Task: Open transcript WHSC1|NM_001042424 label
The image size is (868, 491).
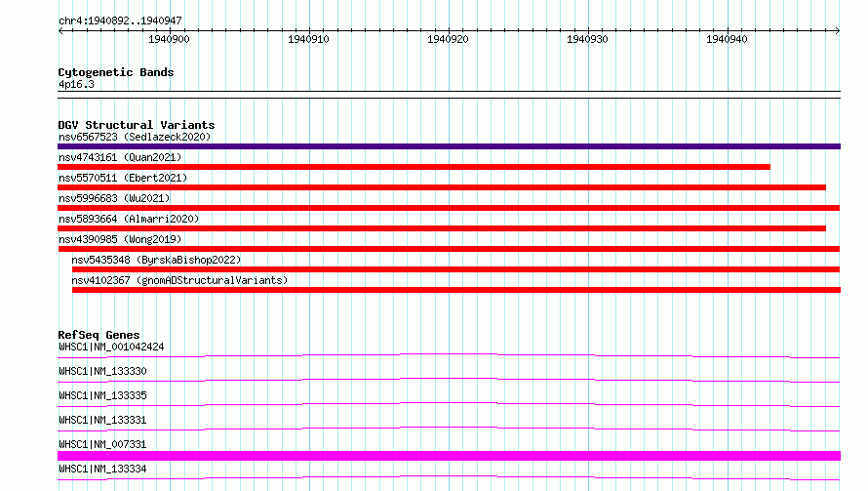Action: pos(111,347)
